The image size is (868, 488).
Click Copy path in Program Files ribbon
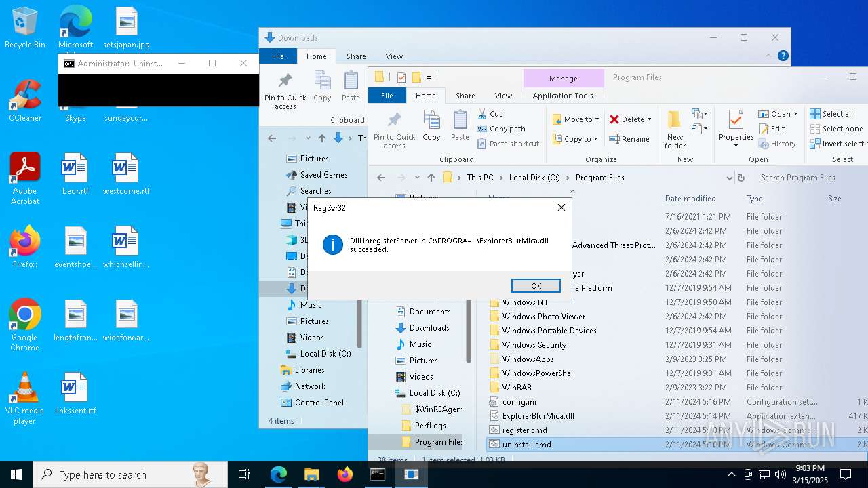pyautogui.click(x=501, y=129)
